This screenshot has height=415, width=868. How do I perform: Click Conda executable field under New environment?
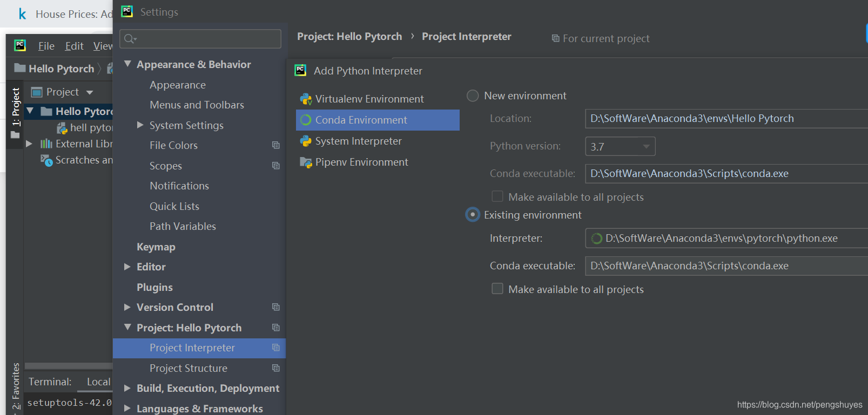click(726, 173)
